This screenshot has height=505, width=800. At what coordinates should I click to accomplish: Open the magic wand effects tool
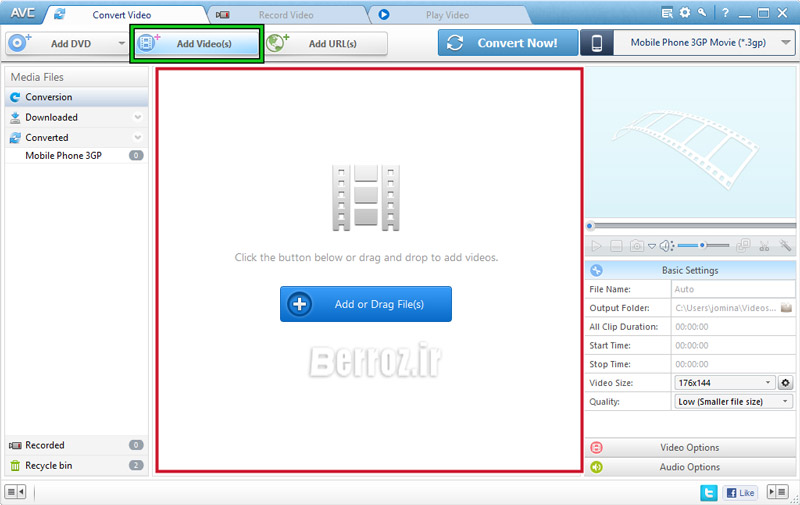tap(785, 246)
